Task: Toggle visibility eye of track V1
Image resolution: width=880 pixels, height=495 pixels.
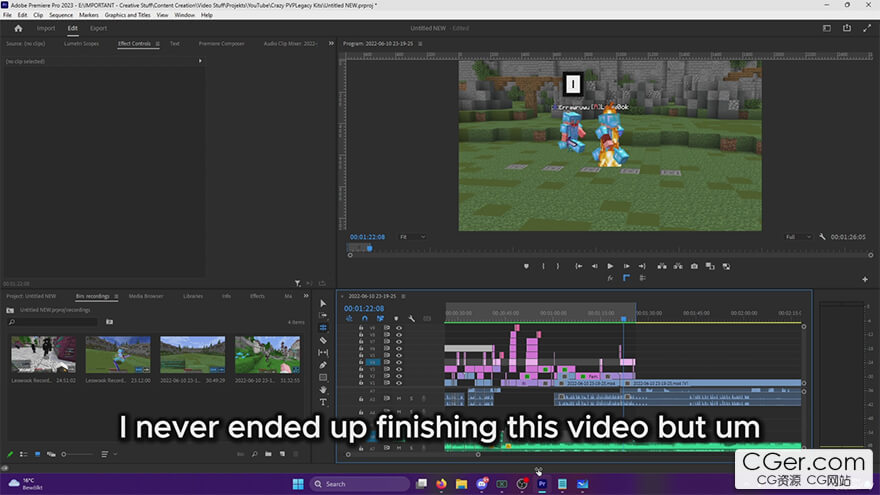Action: click(x=399, y=383)
